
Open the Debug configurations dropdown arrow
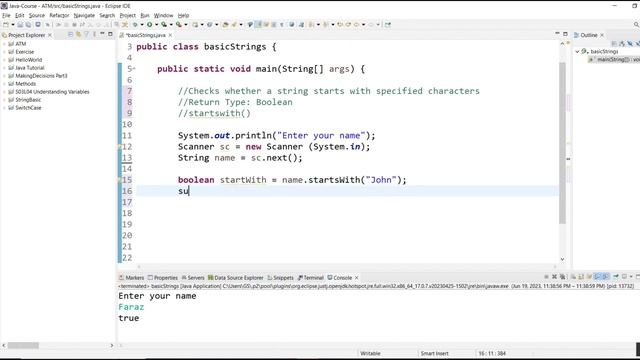pos(142,24)
